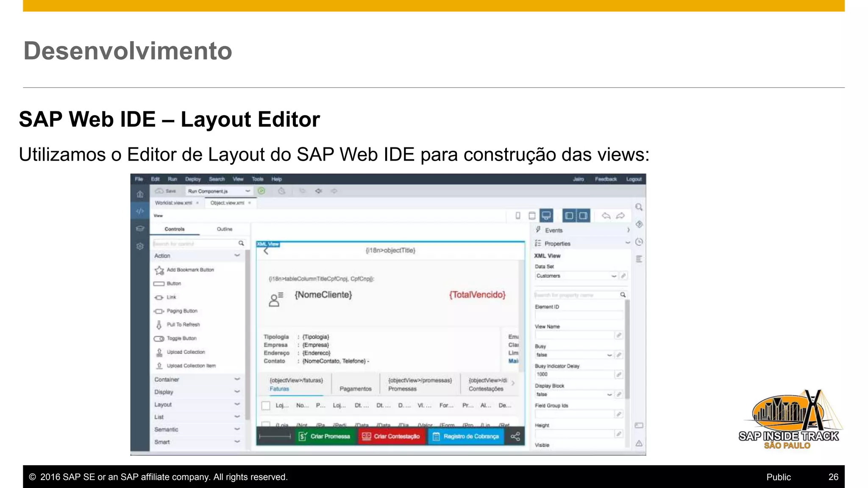Select the Upload Collection Item control
Image resolution: width=868 pixels, height=488 pixels.
click(x=185, y=366)
